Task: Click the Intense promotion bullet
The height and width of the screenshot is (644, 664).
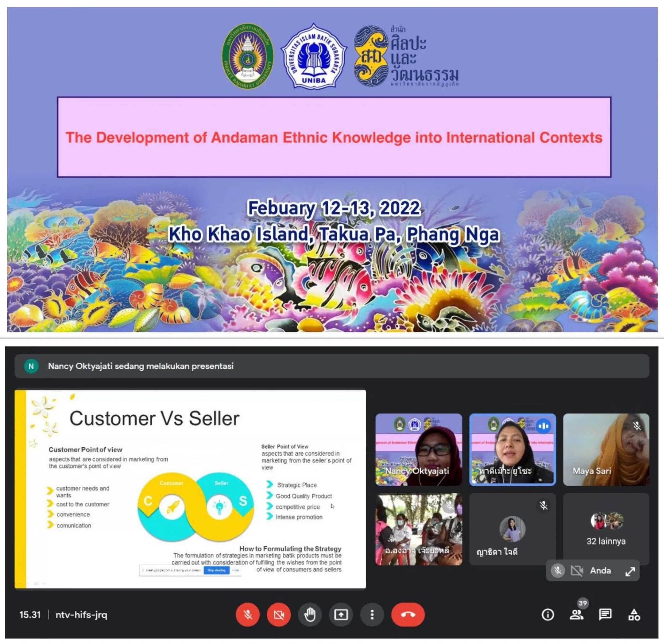Action: pos(299,517)
